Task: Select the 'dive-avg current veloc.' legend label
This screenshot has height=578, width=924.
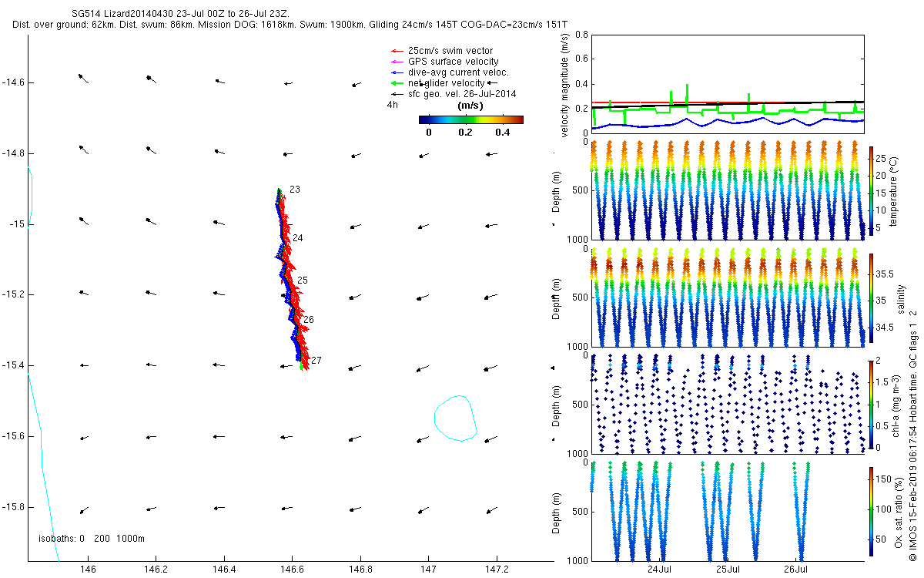Action: click(459, 72)
